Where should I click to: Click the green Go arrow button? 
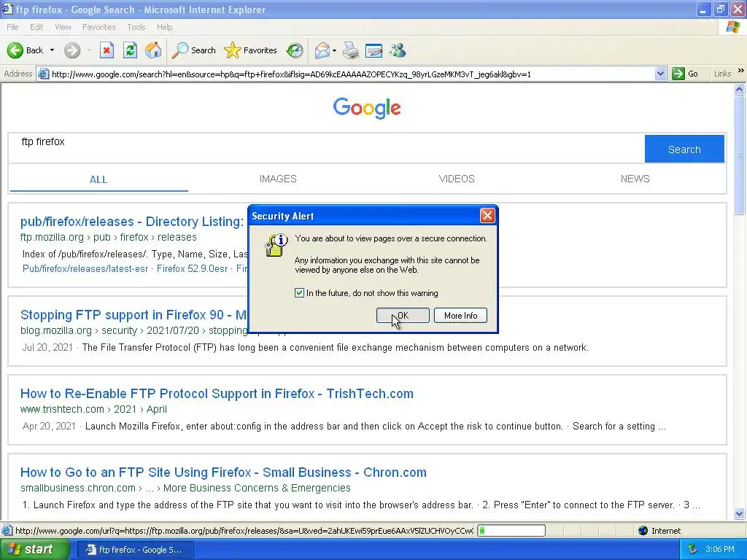click(x=678, y=74)
